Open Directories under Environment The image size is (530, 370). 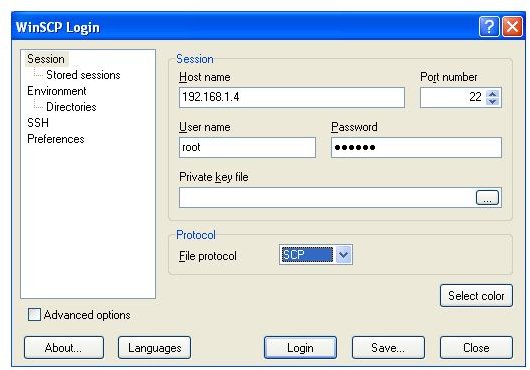[x=71, y=107]
